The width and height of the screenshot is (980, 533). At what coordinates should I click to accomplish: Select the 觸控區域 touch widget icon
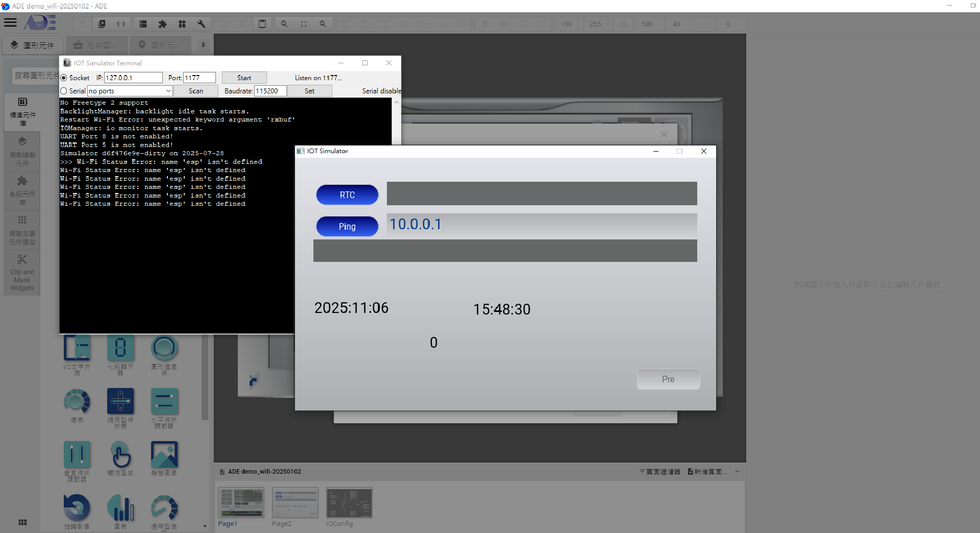tap(120, 454)
